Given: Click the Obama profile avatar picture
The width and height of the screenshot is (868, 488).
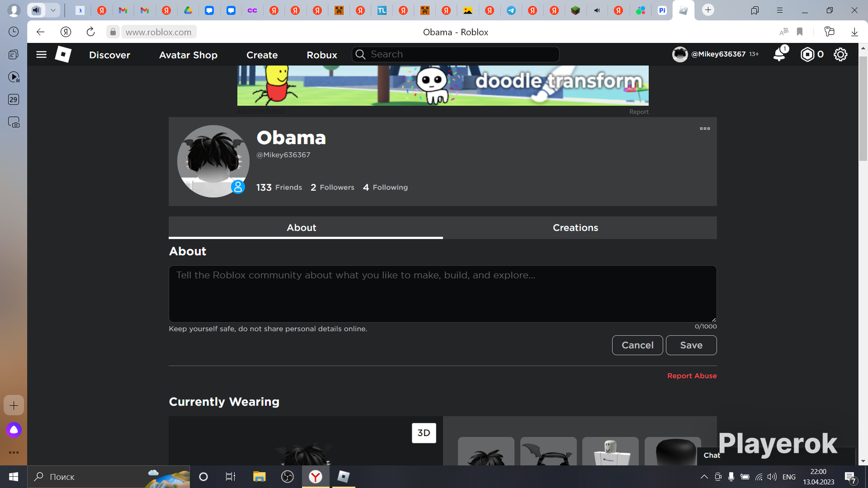Looking at the screenshot, I should [x=213, y=162].
